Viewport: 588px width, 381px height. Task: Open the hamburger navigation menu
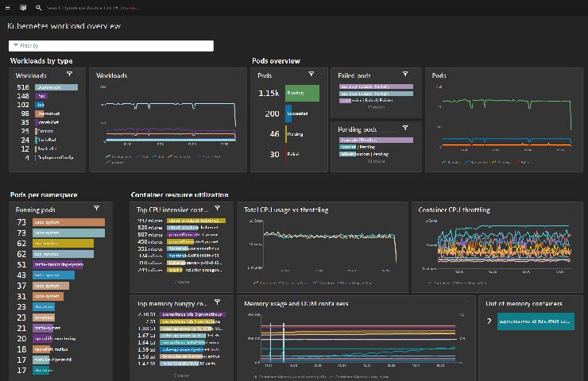coord(9,7)
